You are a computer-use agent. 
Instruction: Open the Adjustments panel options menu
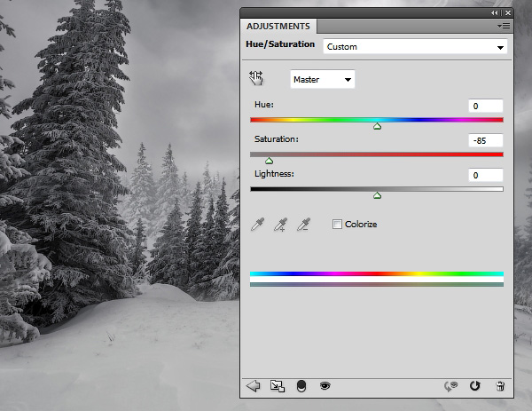pos(504,26)
